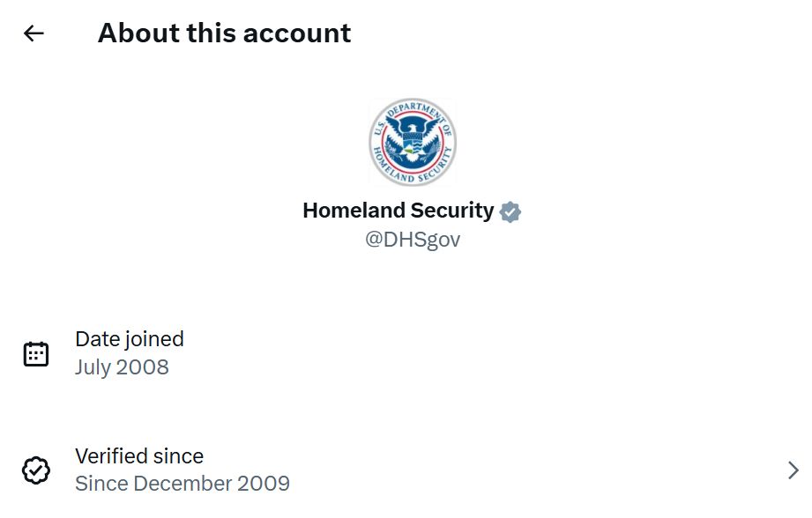812x518 pixels.
Task: Expand Verified since details with right chevron
Action: pos(793,470)
